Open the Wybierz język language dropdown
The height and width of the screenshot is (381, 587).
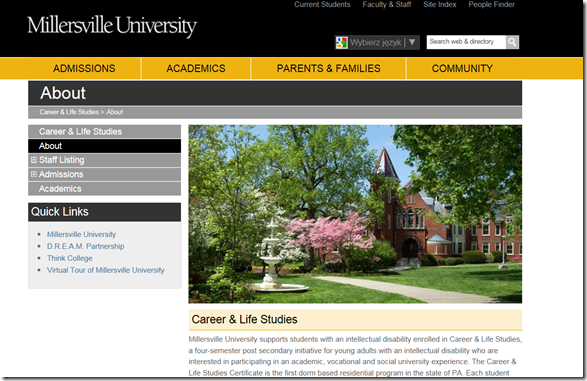[x=377, y=42]
